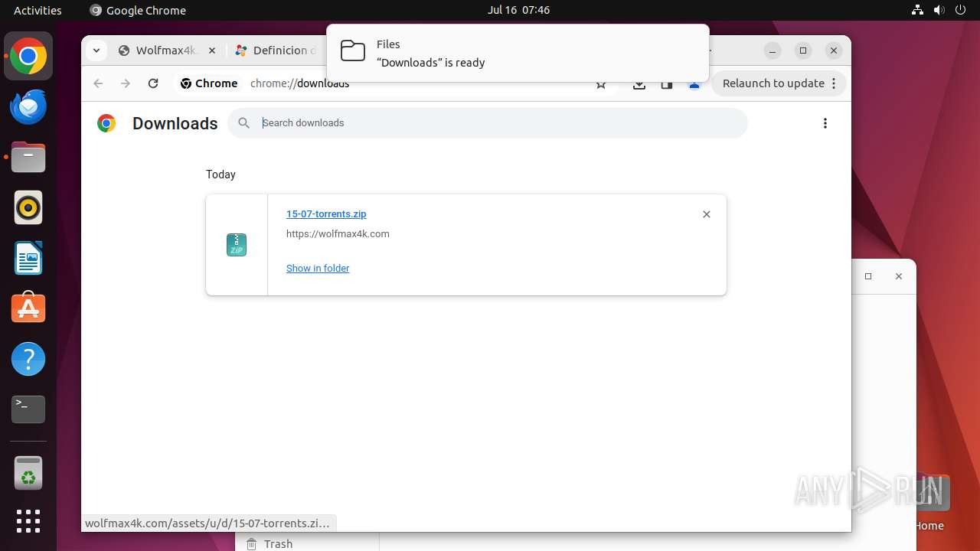Image resolution: width=980 pixels, height=551 pixels.
Task: Click the Activities button in top bar
Action: (38, 10)
